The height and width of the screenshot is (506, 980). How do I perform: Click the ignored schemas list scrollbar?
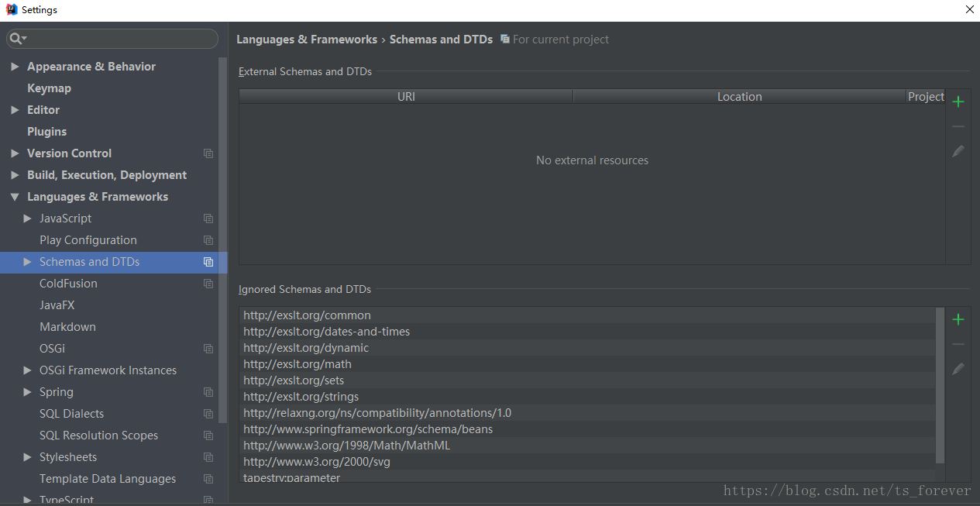[x=940, y=385]
